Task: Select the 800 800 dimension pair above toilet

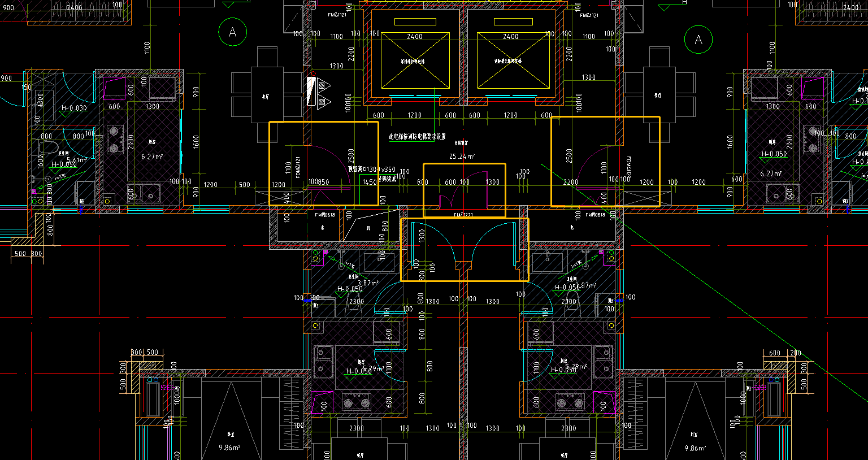Action: [62, 136]
